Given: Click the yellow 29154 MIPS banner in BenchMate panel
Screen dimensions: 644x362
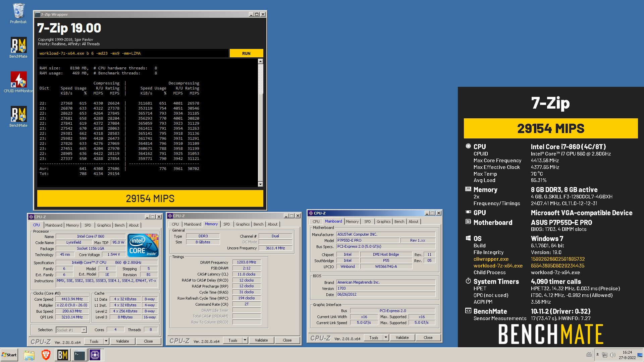Looking at the screenshot, I should click(x=551, y=128).
